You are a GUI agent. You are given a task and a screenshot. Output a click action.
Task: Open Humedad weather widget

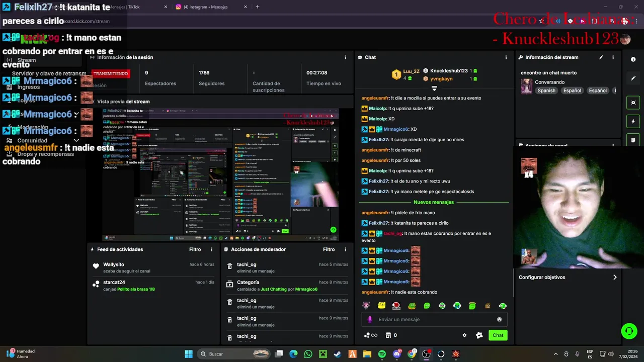(x=21, y=354)
